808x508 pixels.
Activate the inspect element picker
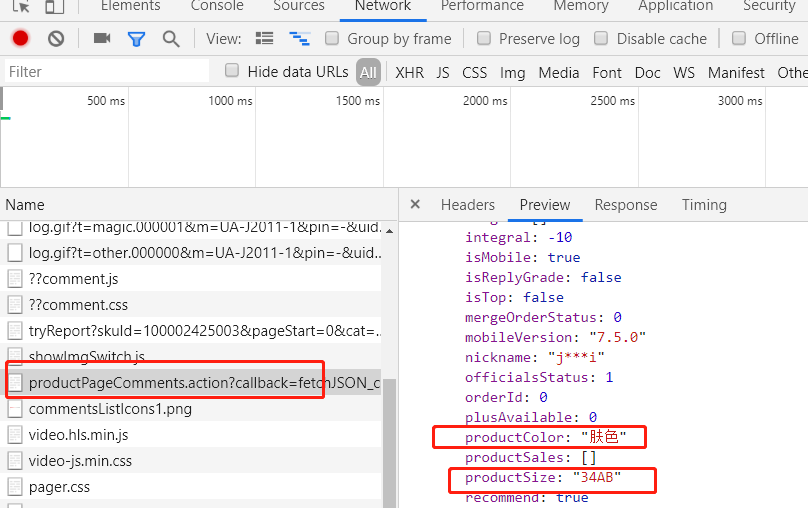coord(21,6)
